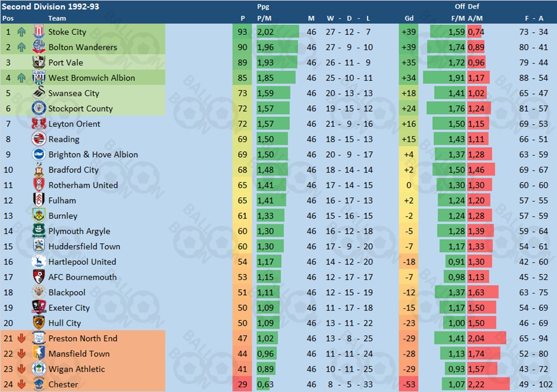Screen dimensions: 557x392
Task: Select the West Bromwich Albion crest
Action: pyautogui.click(x=39, y=77)
